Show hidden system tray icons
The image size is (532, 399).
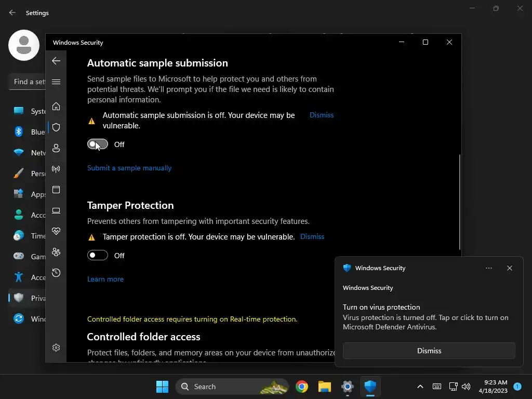pyautogui.click(x=420, y=387)
